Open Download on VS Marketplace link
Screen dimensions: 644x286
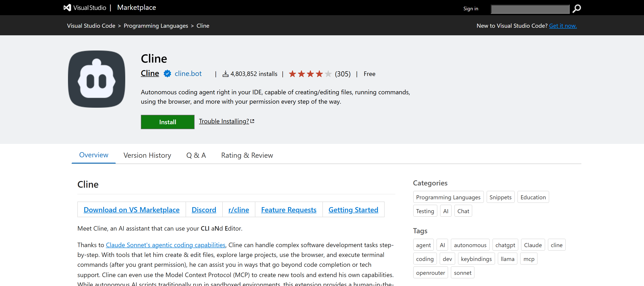[x=131, y=210]
